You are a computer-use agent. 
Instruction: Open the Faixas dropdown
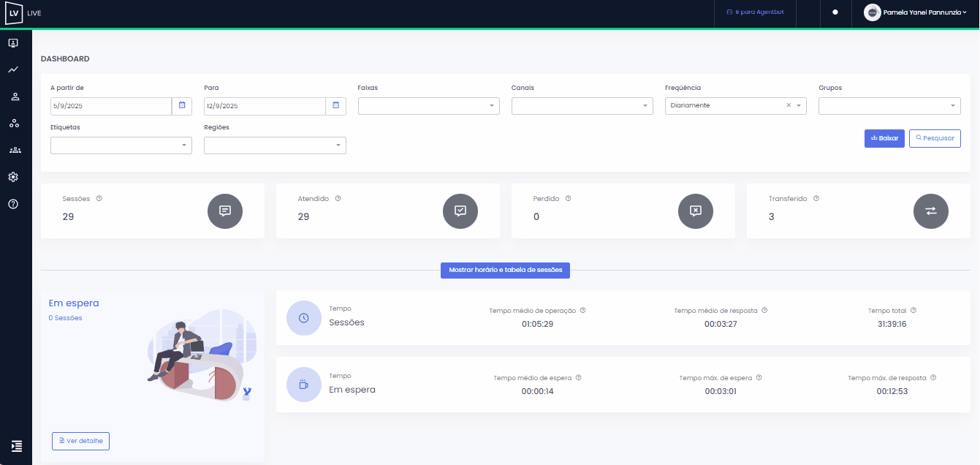click(x=429, y=106)
